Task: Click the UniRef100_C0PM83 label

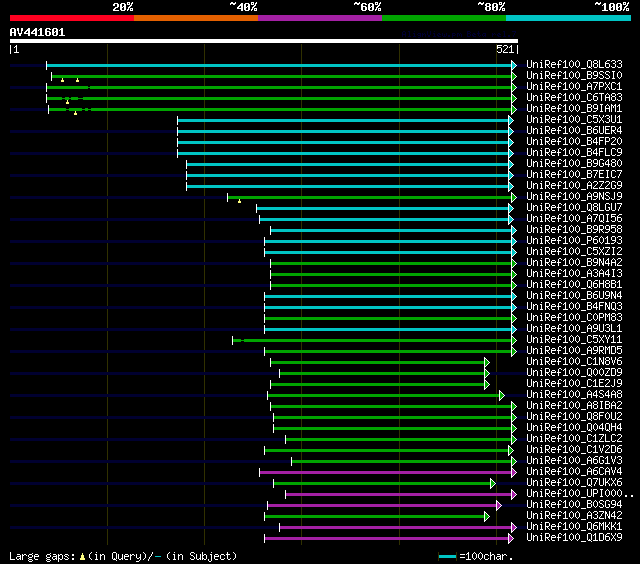Action: click(x=574, y=318)
